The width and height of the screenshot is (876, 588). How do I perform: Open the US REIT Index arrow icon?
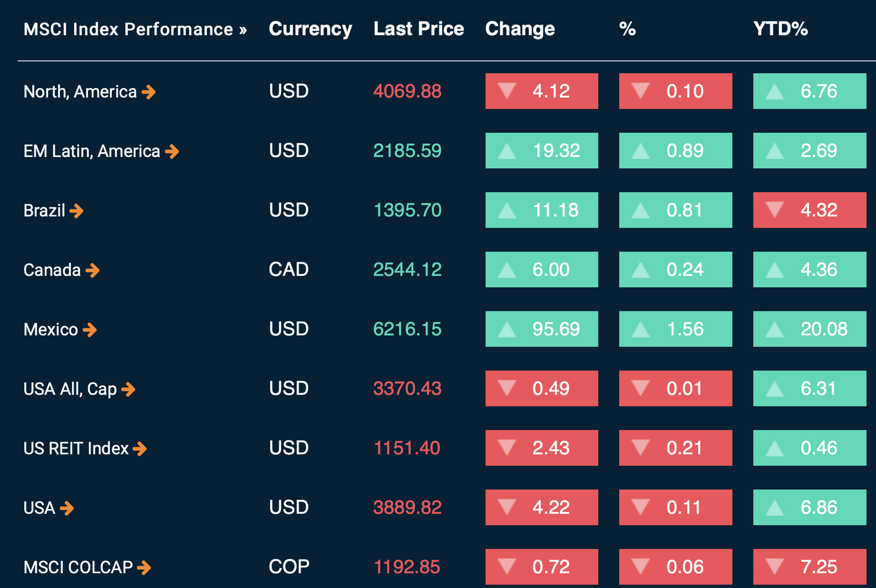pos(139,449)
